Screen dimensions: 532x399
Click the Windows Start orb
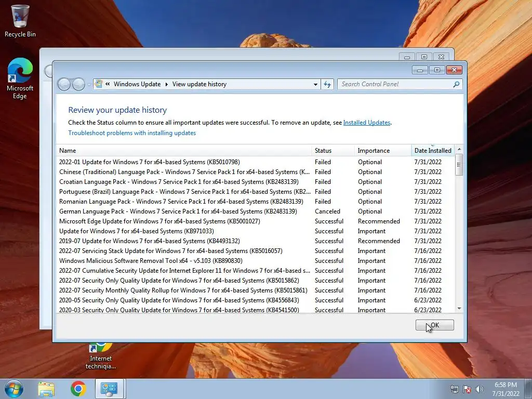point(14,389)
